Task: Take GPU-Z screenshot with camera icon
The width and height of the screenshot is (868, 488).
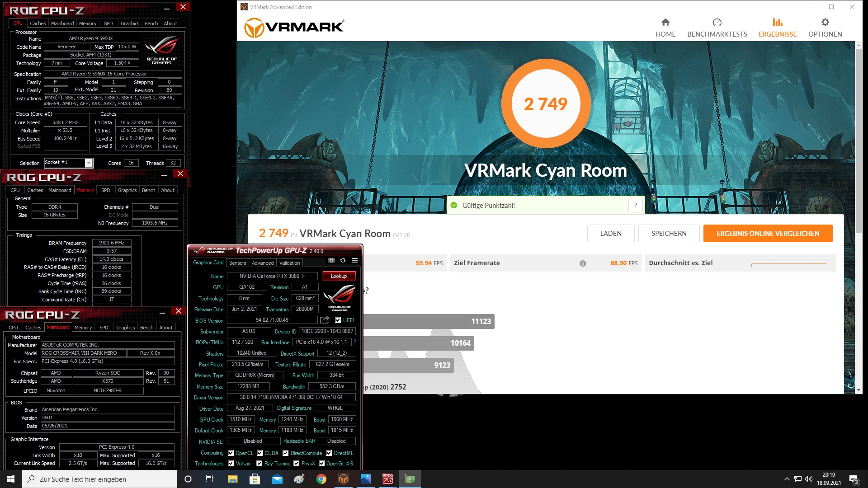Action: (331, 261)
